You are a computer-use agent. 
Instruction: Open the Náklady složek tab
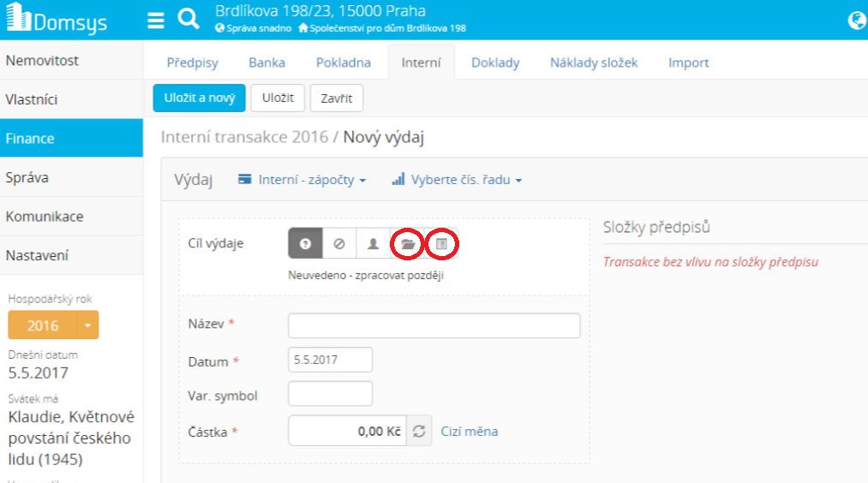(x=594, y=63)
